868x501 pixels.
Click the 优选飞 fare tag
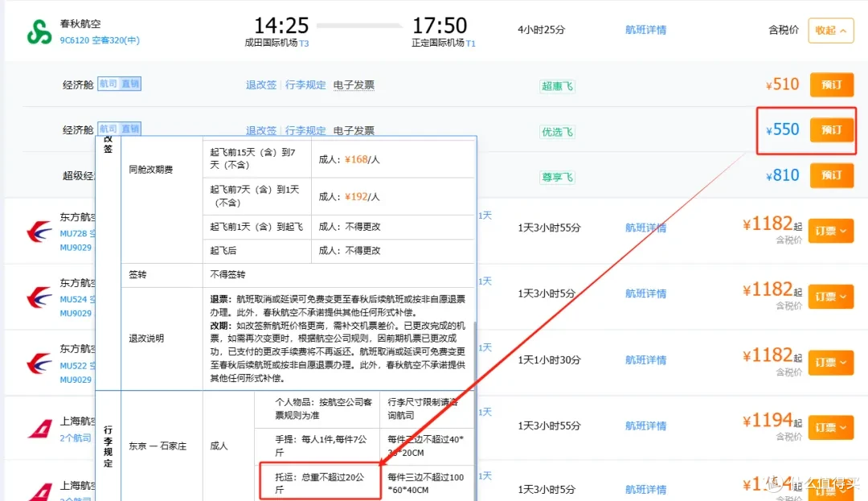click(x=557, y=132)
